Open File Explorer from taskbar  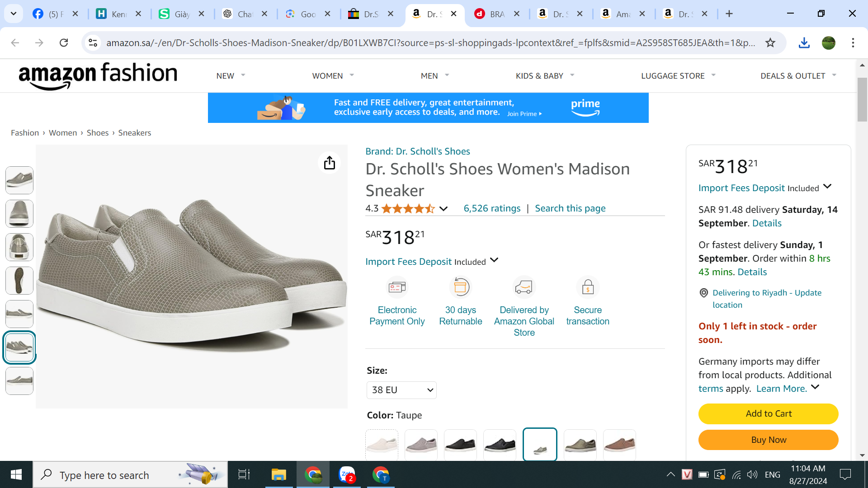[278, 474]
